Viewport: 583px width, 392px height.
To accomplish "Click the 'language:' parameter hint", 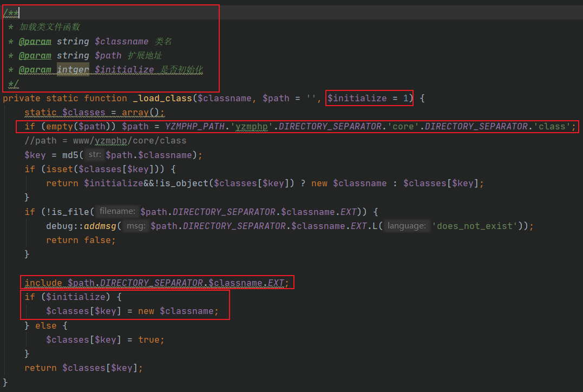I will pyautogui.click(x=407, y=226).
